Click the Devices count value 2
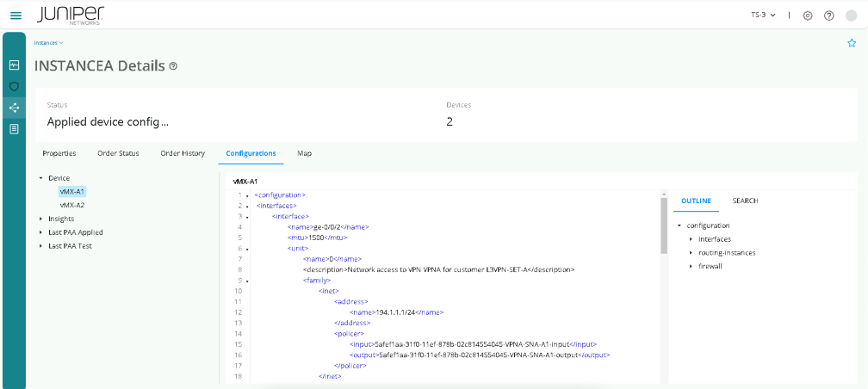 (x=449, y=122)
